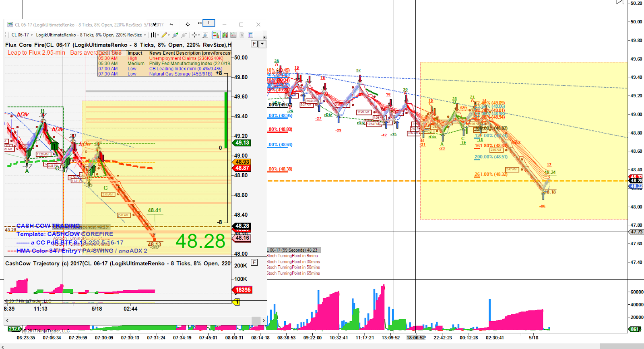Click the Impact column header in news table
The height and width of the screenshot is (349, 644).
coord(135,53)
